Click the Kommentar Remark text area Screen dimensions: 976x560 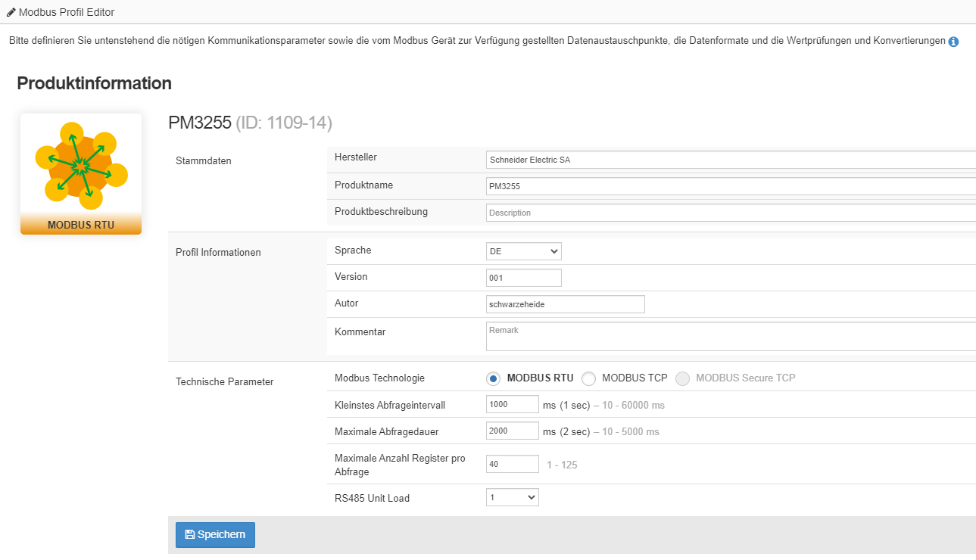[731, 337]
